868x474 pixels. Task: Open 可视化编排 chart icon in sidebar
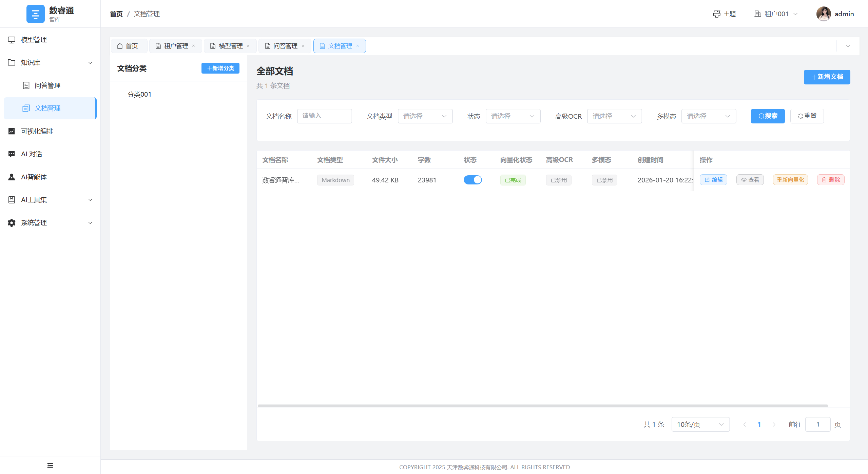click(x=12, y=131)
